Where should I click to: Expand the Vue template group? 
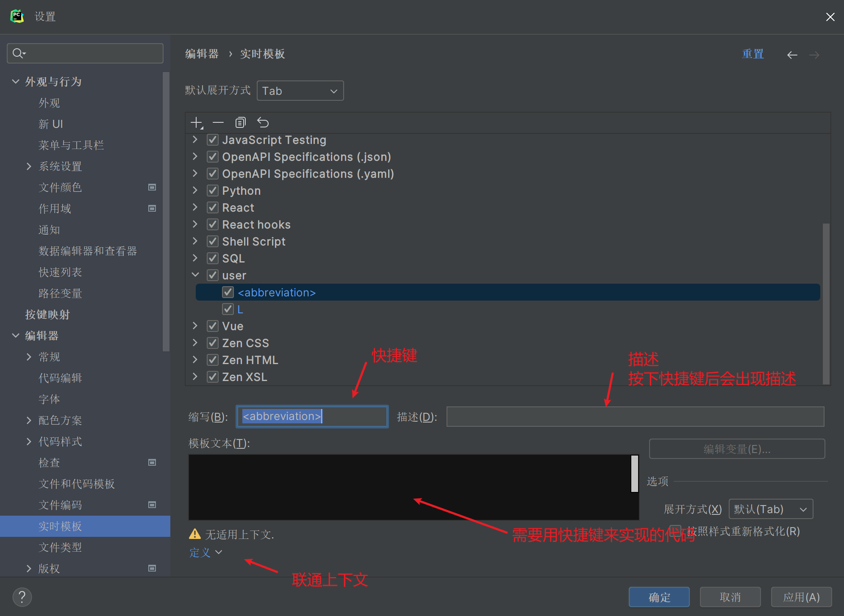point(195,326)
